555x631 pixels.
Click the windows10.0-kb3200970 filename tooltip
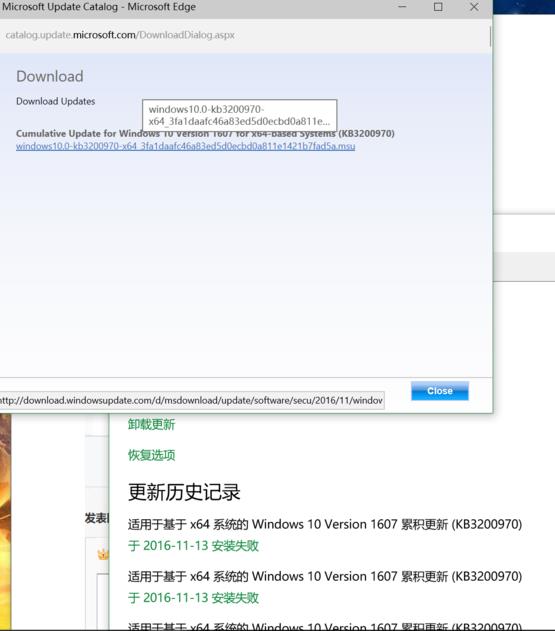pyautogui.click(x=239, y=115)
